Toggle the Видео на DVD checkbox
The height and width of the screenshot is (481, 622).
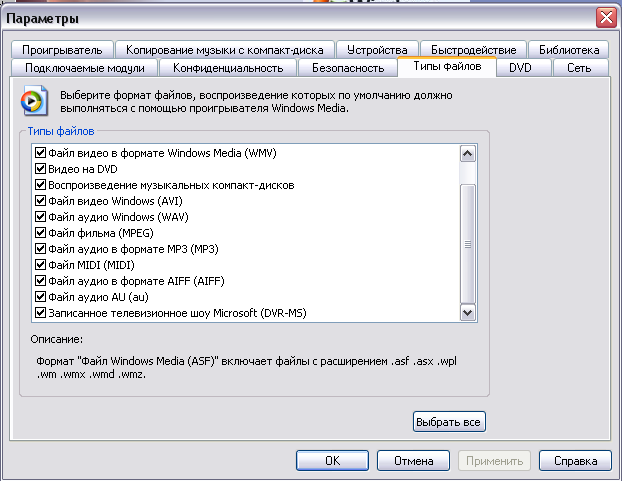[x=40, y=169]
